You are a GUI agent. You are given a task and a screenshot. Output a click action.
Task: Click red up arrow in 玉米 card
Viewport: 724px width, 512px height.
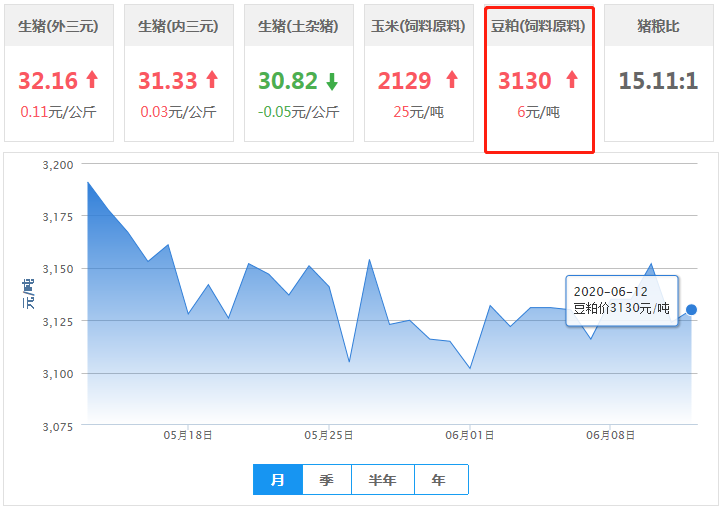click(x=451, y=80)
